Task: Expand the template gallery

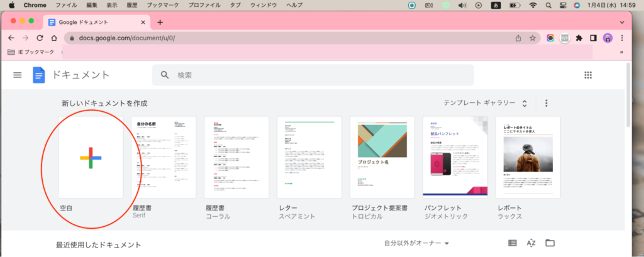Action: pos(486,103)
